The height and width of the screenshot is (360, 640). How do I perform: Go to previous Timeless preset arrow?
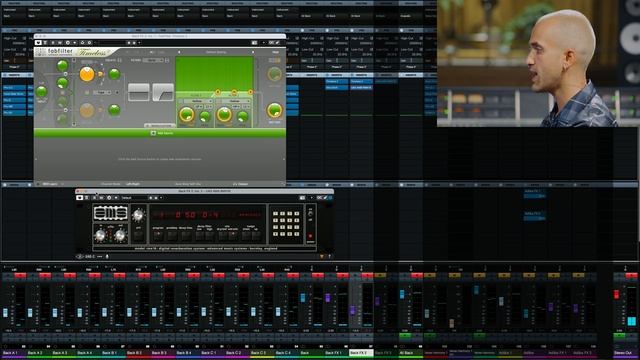[x=179, y=52]
